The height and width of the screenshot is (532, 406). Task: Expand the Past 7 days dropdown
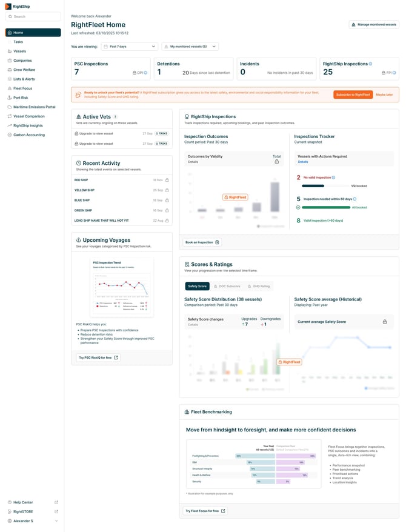tap(129, 46)
